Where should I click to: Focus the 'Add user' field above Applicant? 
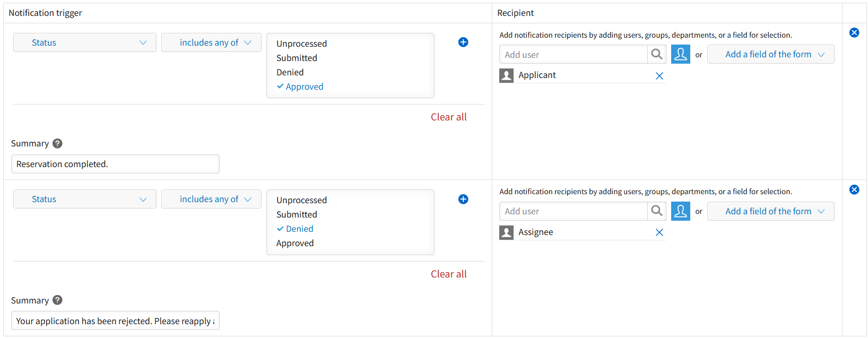(573, 54)
